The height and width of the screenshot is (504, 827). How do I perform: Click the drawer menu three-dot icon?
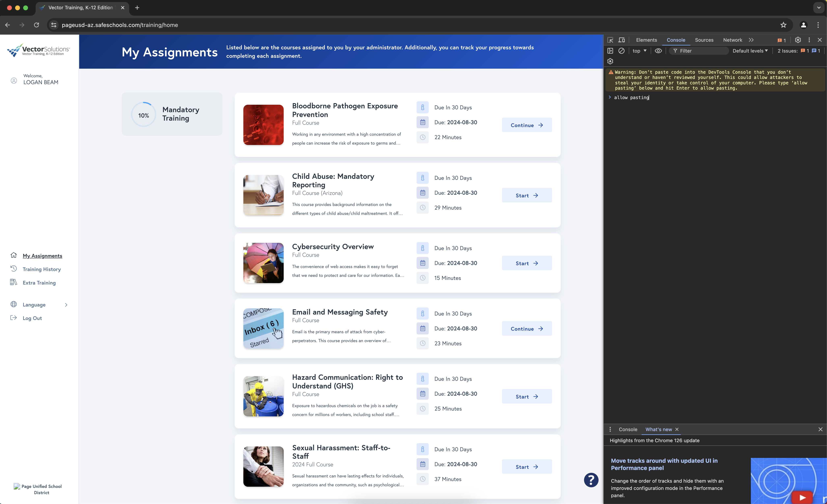[x=610, y=429]
